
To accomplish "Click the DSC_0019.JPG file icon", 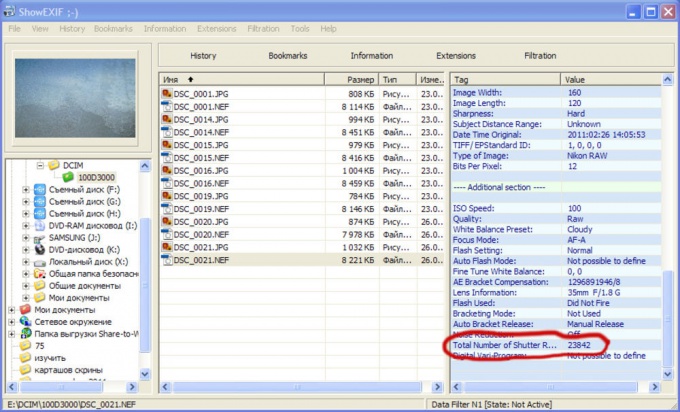I will [x=167, y=196].
